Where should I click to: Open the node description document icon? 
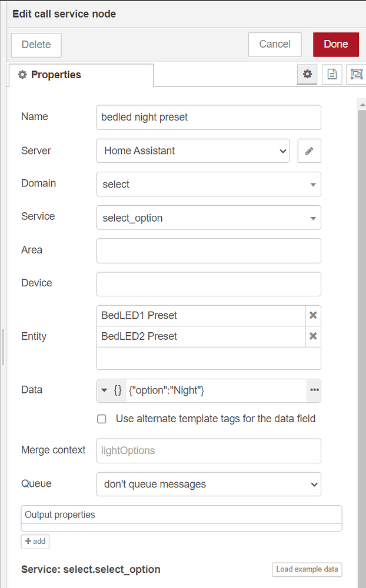coord(331,74)
